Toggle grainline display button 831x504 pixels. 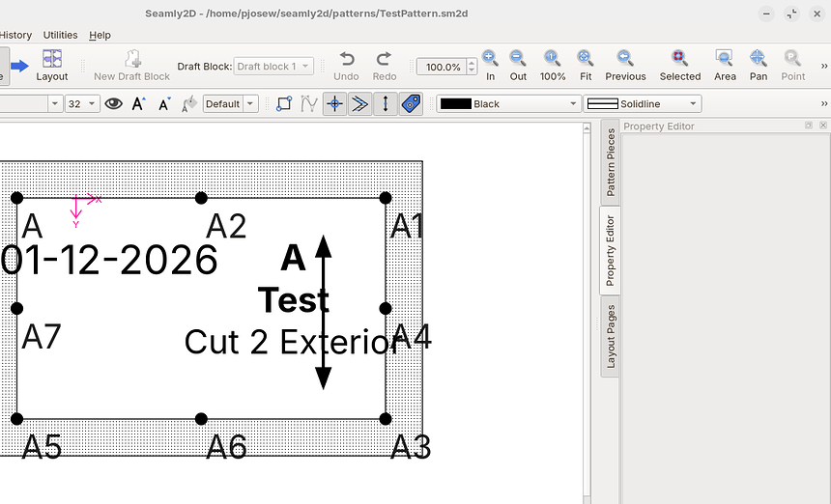pos(386,103)
